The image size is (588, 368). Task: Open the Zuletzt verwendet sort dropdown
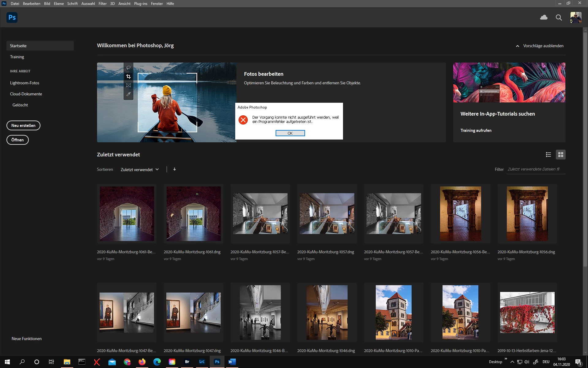click(x=140, y=170)
